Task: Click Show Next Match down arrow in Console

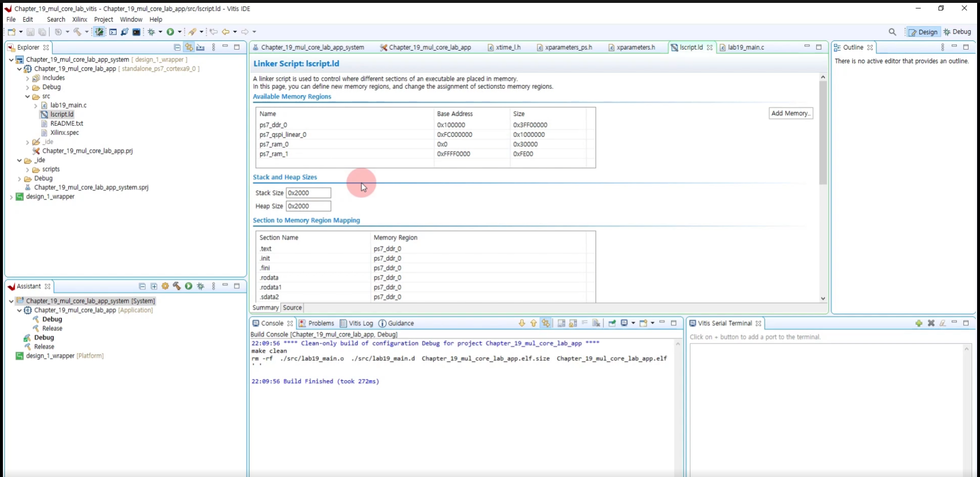Action: [x=522, y=323]
